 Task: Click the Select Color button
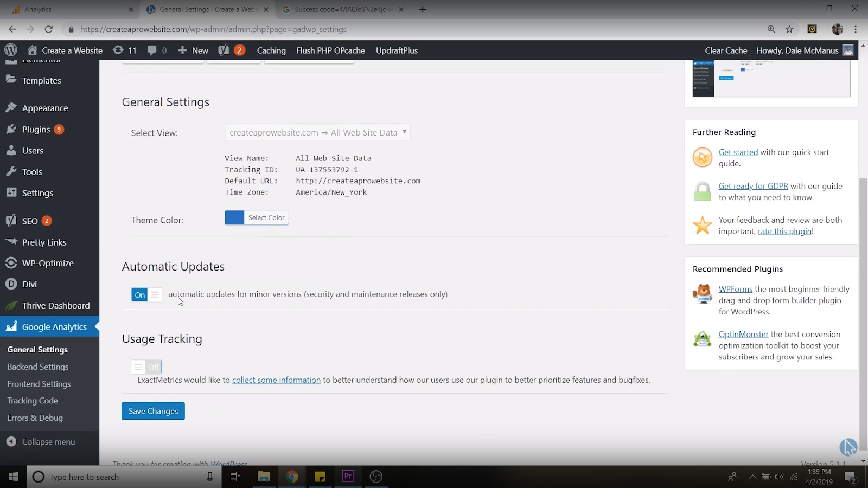click(266, 217)
